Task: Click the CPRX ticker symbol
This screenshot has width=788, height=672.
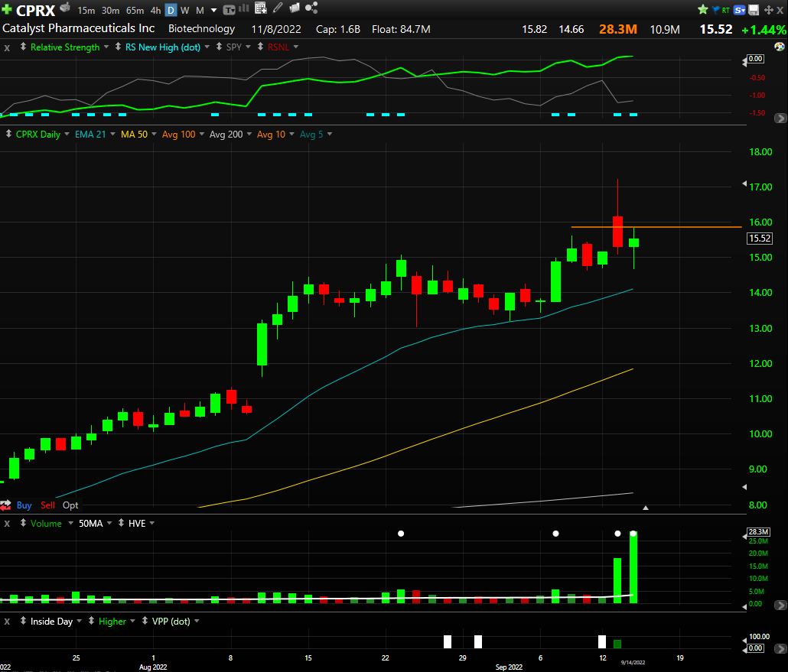Action: point(36,11)
